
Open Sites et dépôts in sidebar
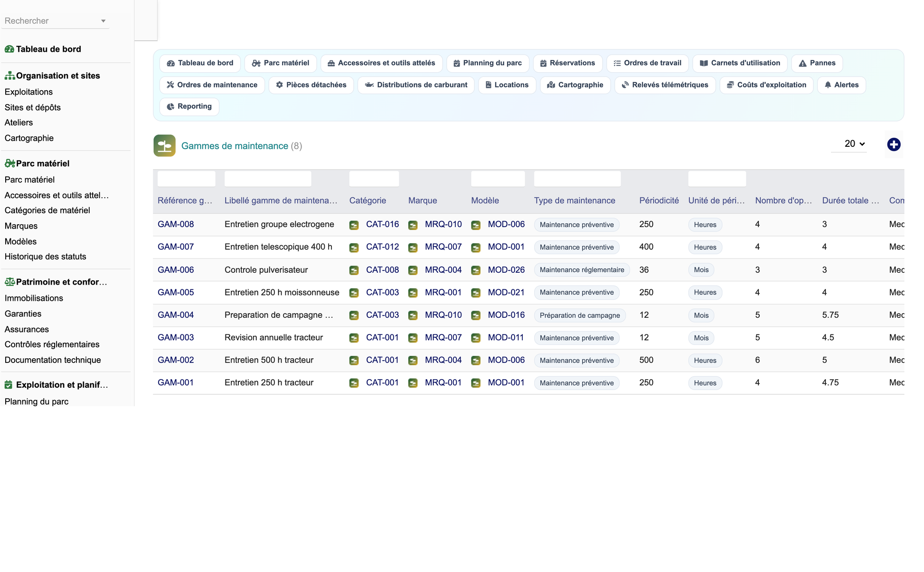pos(33,107)
